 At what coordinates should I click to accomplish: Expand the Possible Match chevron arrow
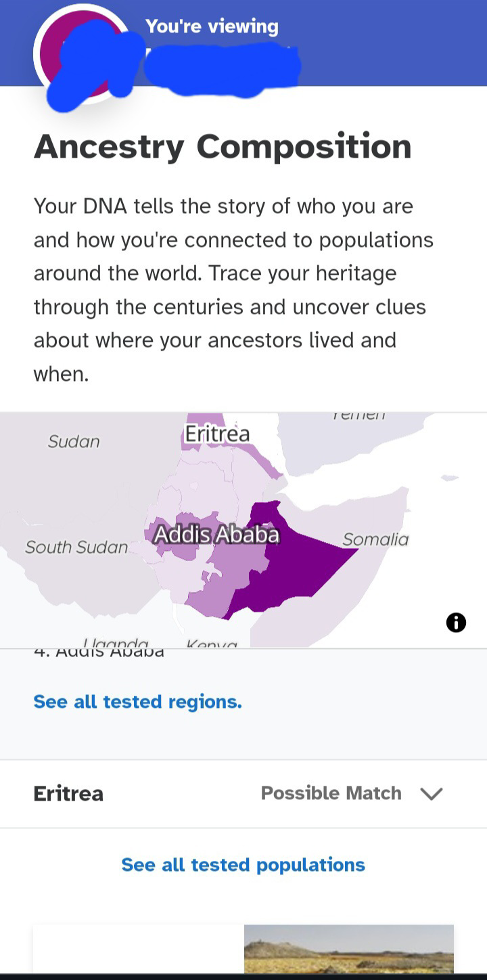(431, 793)
